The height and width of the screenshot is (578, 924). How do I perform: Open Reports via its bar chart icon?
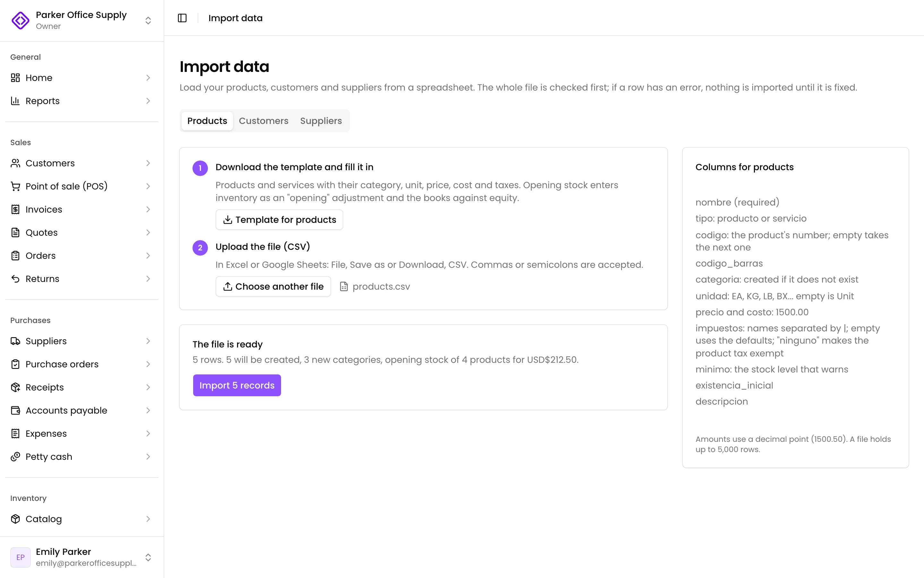click(x=15, y=101)
